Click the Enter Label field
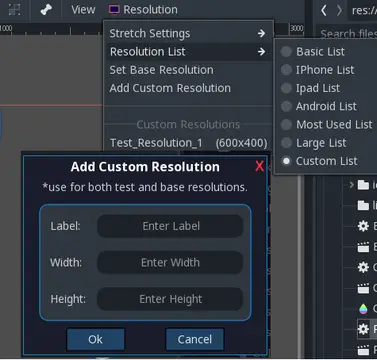The height and width of the screenshot is (360, 377). (170, 226)
